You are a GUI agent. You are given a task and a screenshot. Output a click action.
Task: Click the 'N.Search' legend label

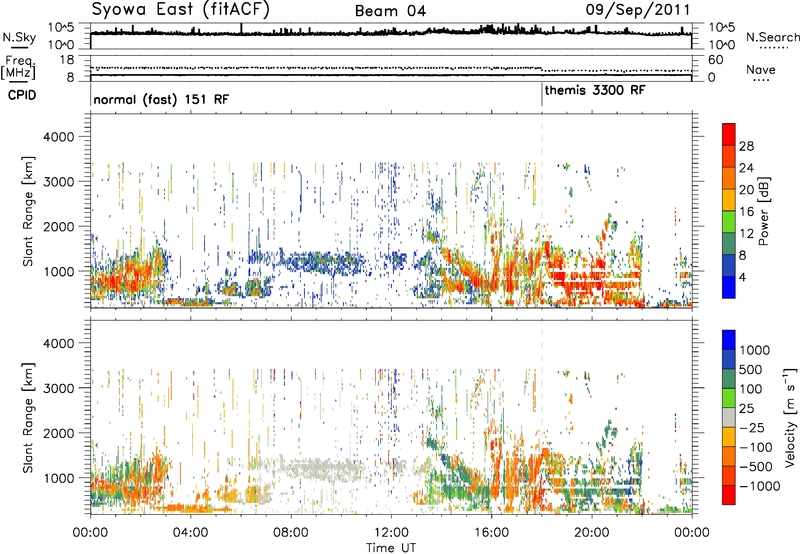pos(772,37)
